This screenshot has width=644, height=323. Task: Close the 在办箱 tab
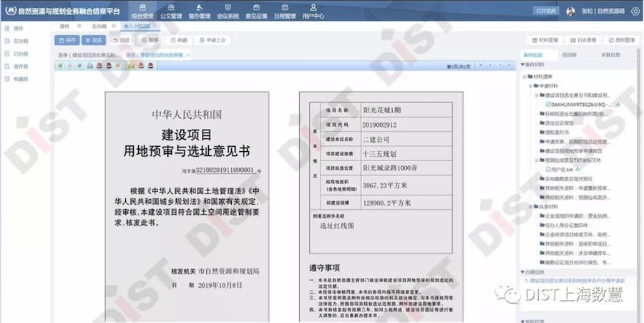coord(114,26)
